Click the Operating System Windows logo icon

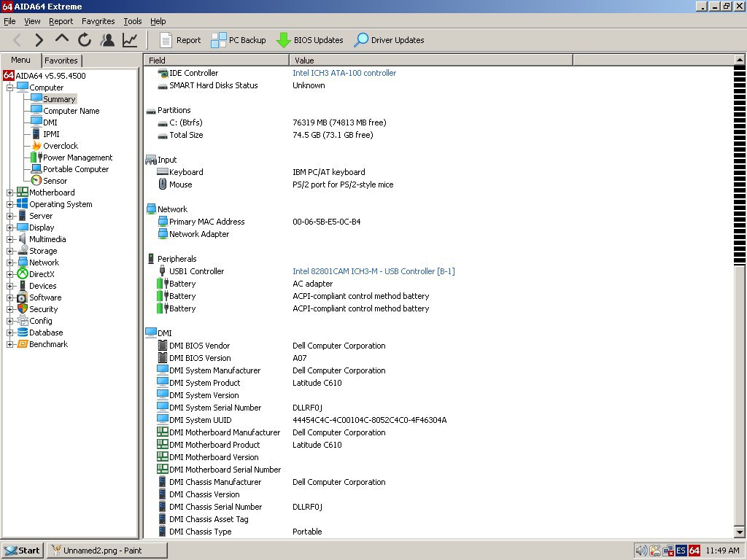[23, 204]
